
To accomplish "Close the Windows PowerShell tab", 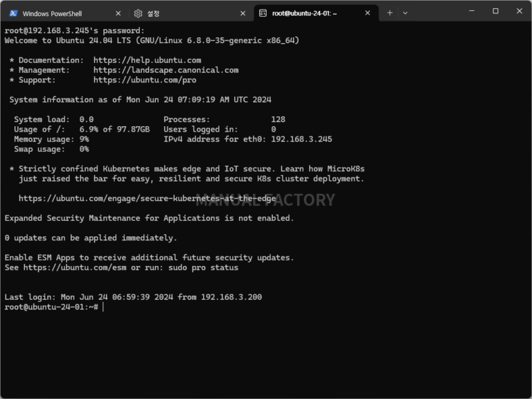I will click(118, 13).
